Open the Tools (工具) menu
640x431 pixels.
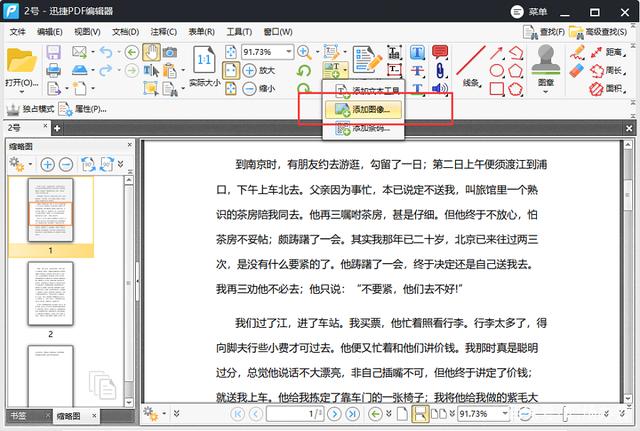pyautogui.click(x=239, y=31)
